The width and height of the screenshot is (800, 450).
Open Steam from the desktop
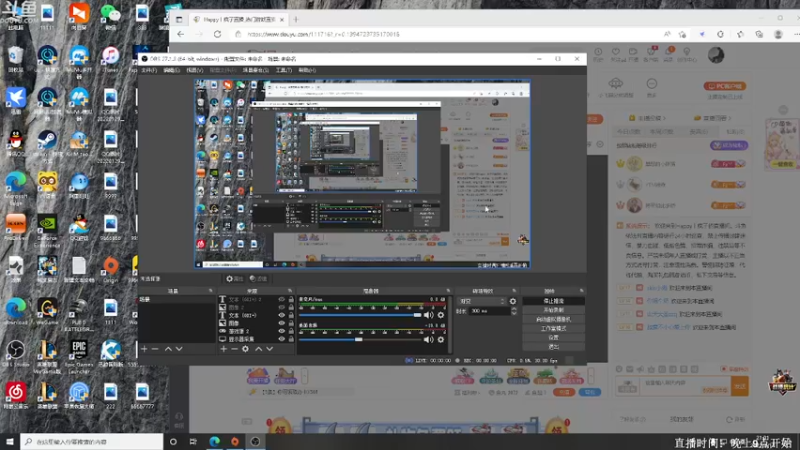point(47,140)
